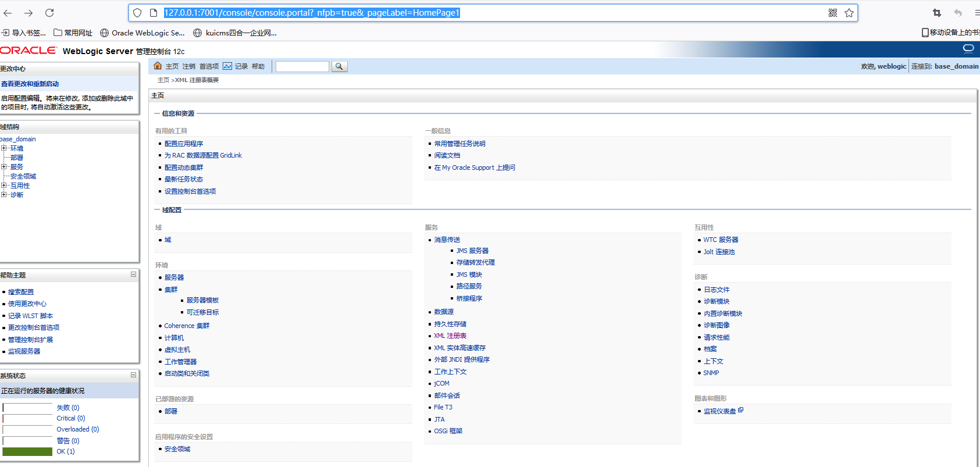Open the WTC 服务器 link
This screenshot has width=980, height=467.
point(721,240)
